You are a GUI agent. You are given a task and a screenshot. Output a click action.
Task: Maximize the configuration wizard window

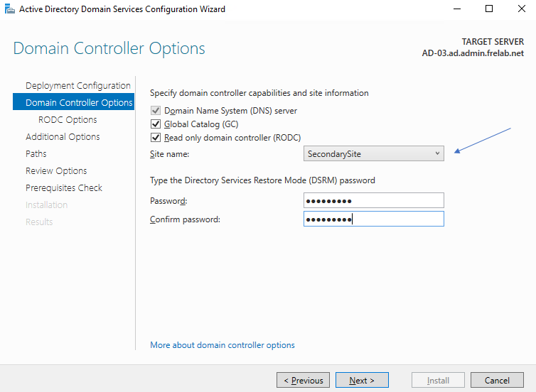(489, 9)
